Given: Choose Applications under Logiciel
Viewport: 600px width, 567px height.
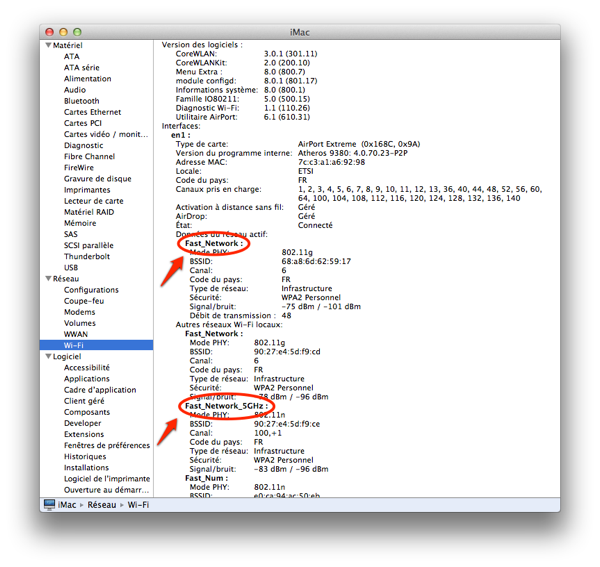Looking at the screenshot, I should tap(87, 379).
